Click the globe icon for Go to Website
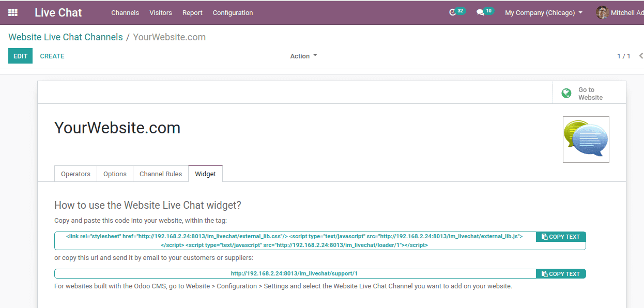644x308 pixels. (x=566, y=93)
